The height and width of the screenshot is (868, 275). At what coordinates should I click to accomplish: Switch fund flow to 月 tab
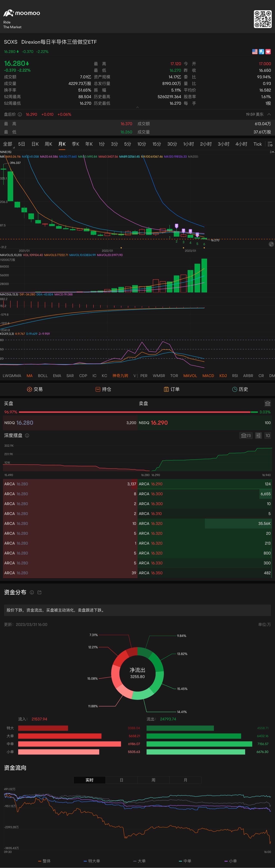point(185,780)
